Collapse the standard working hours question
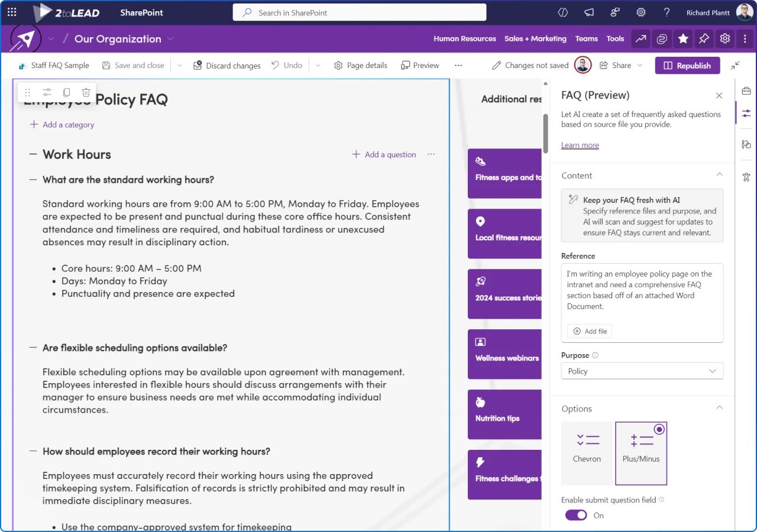The width and height of the screenshot is (757, 532). pos(33,180)
